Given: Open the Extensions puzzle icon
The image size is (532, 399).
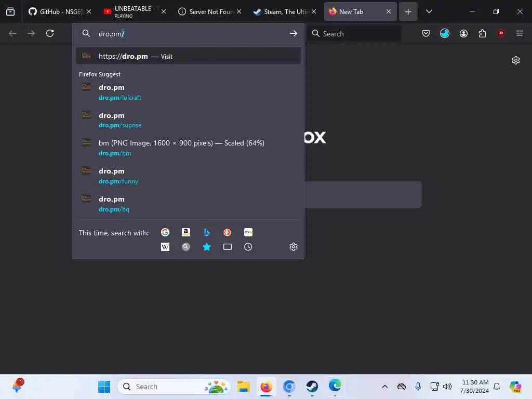Looking at the screenshot, I should point(482,33).
